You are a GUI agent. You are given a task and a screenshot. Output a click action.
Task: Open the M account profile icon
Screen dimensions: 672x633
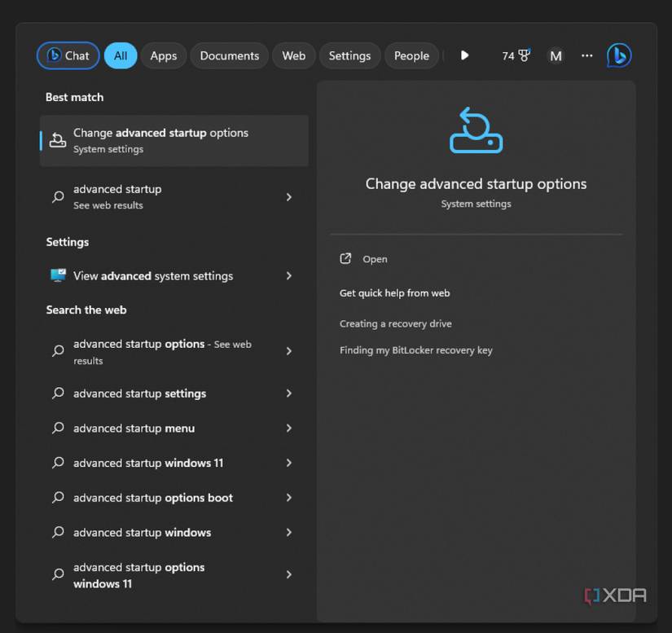click(x=556, y=55)
